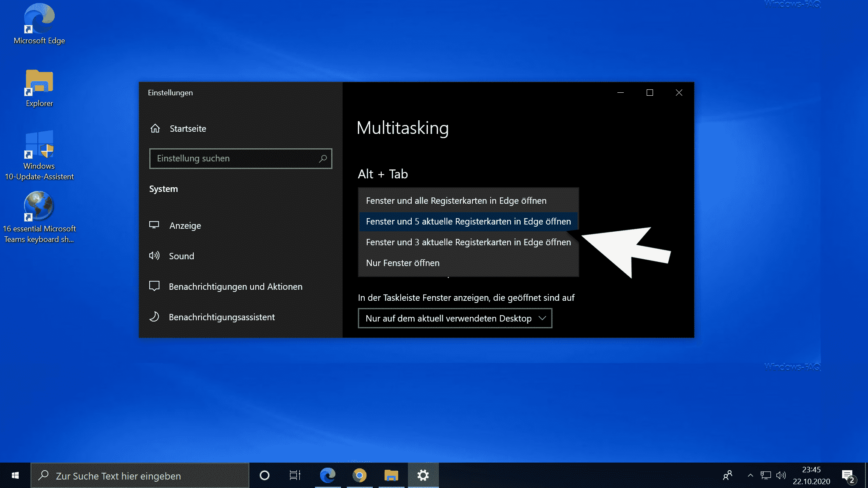Image resolution: width=868 pixels, height=488 pixels.
Task: Click the volume icon in system tray
Action: (x=781, y=475)
